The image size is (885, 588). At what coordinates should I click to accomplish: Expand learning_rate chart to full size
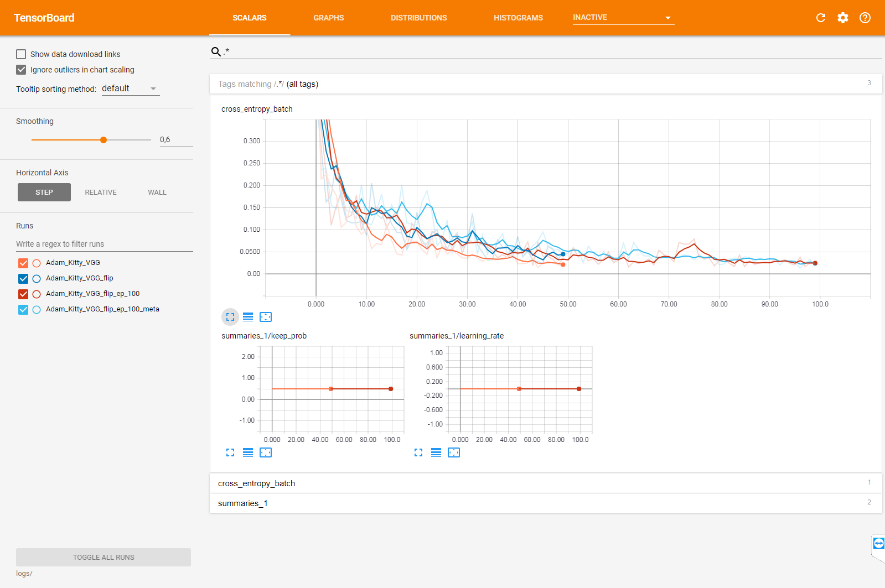[x=418, y=452]
